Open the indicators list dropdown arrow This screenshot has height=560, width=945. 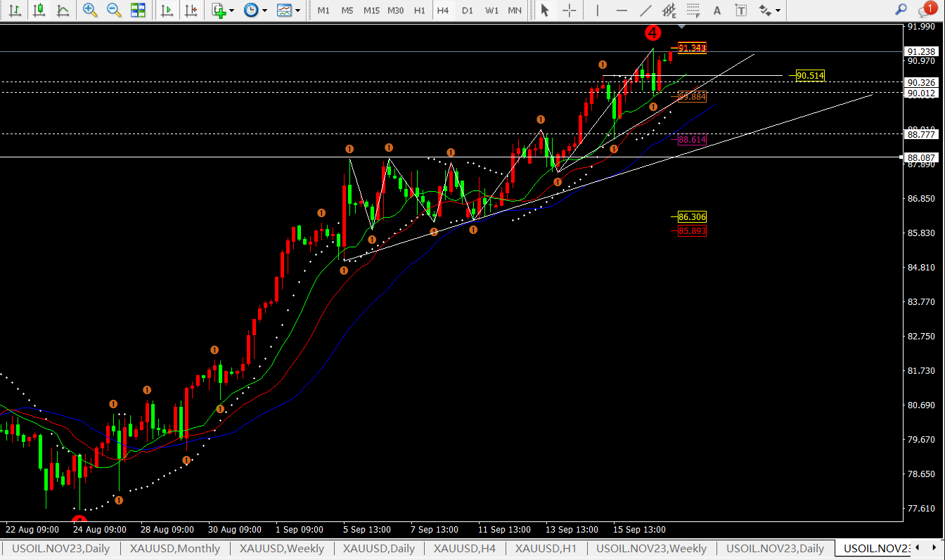233,11
